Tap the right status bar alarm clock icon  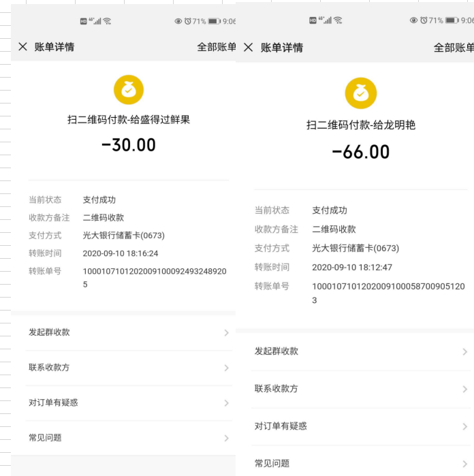(x=424, y=20)
